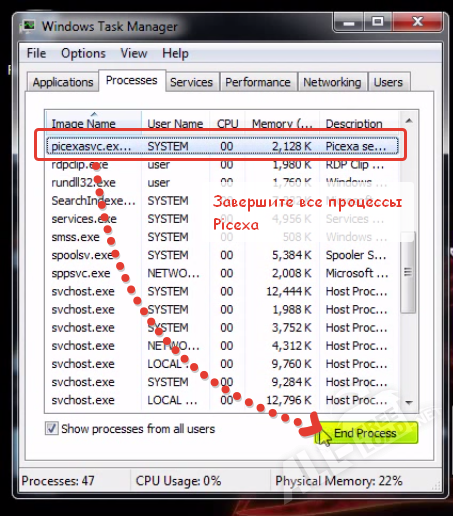Sort processes by CPU column
453x516 pixels.
click(x=227, y=123)
